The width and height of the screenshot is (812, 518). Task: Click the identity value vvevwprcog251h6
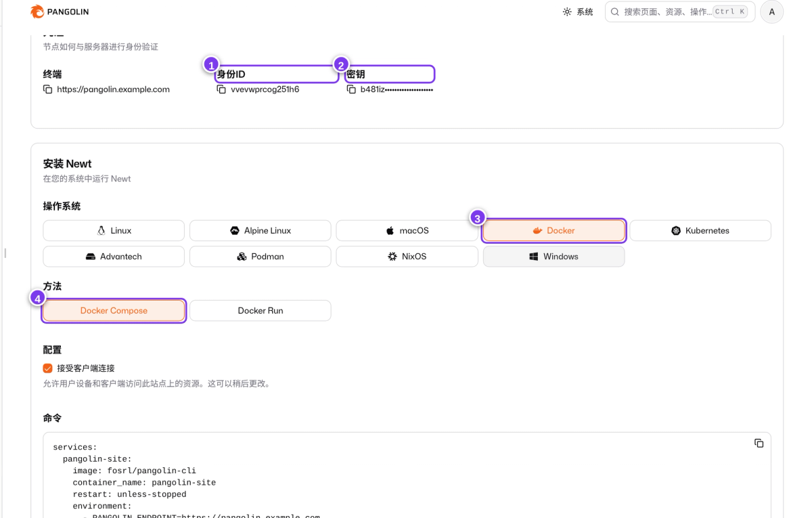coord(265,89)
